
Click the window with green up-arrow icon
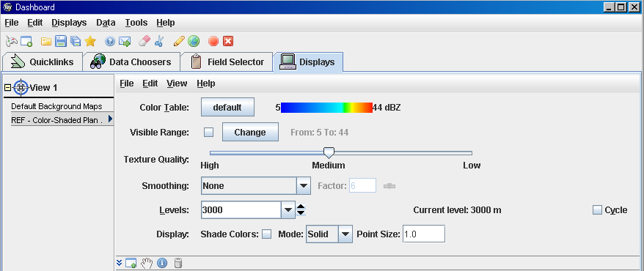[x=131, y=263]
